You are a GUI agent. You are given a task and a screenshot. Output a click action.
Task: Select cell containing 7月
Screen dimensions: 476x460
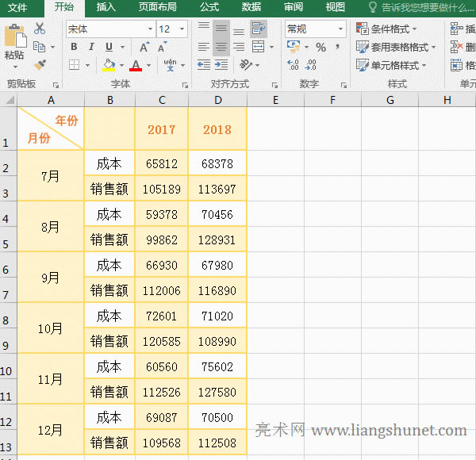(x=50, y=176)
